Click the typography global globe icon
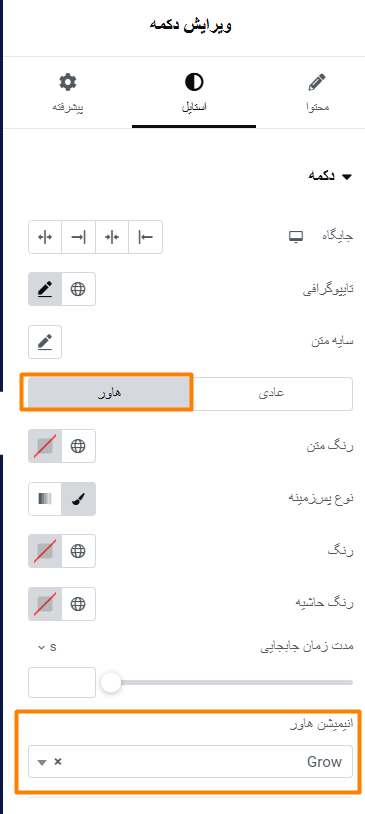 pyautogui.click(x=78, y=289)
